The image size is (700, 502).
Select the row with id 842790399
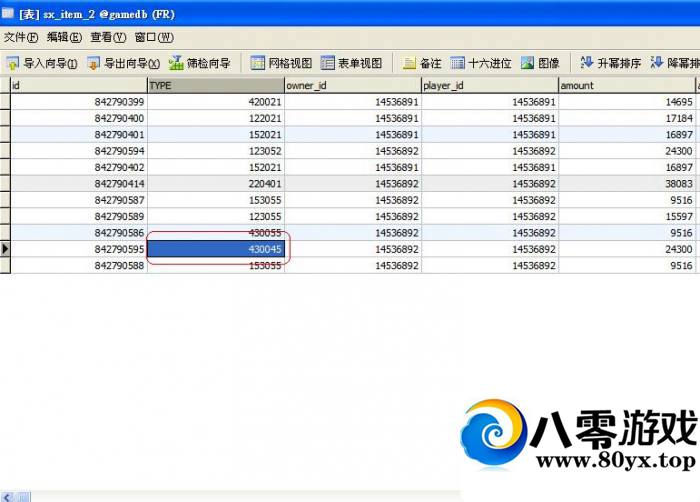pos(78,102)
